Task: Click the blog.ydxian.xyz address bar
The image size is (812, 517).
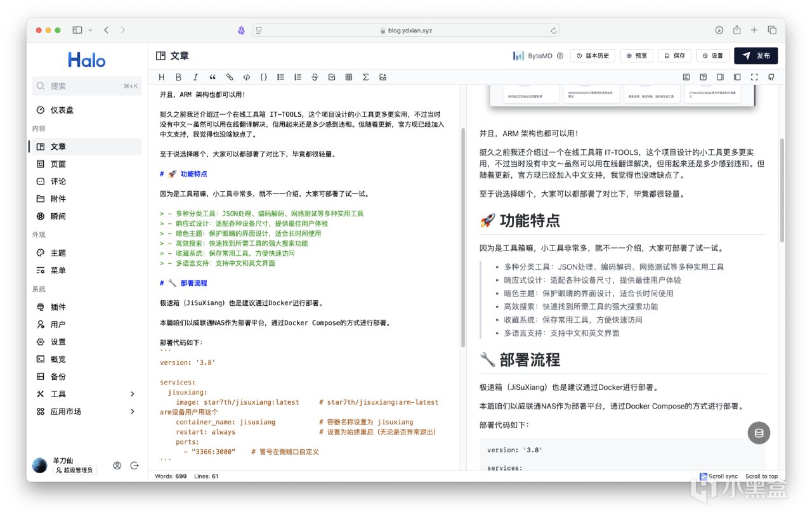Action: coord(407,30)
